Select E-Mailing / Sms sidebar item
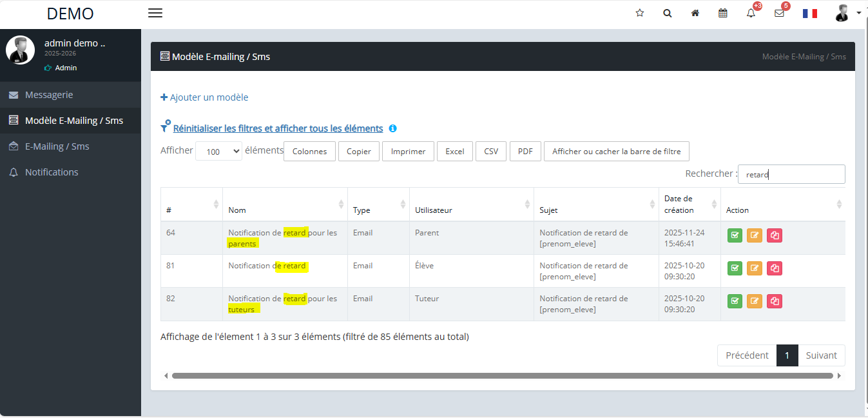 pyautogui.click(x=57, y=146)
